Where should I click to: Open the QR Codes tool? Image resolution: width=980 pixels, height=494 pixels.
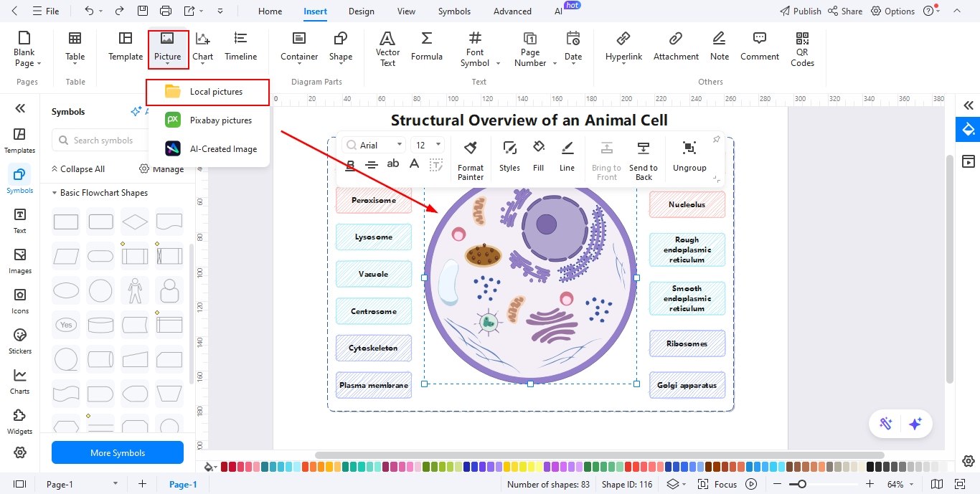point(802,49)
